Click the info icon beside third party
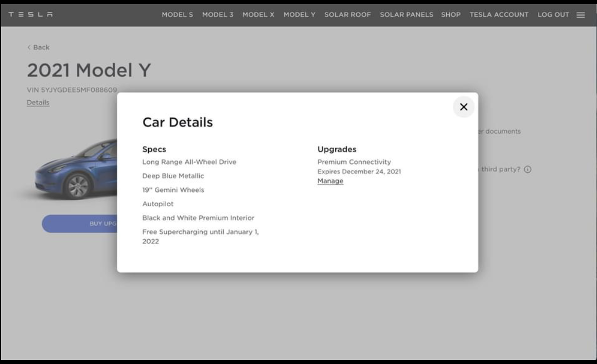Screen dimensions: 597x364 pos(528,170)
